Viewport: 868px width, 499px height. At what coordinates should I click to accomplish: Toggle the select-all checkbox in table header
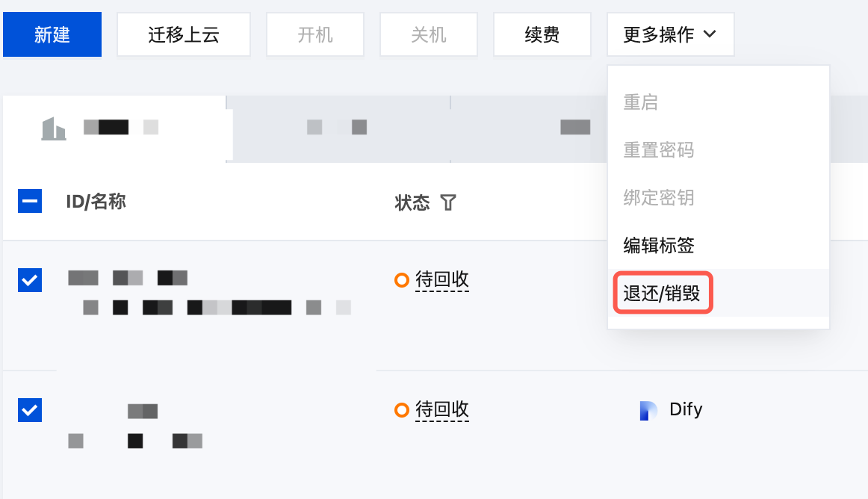click(30, 202)
